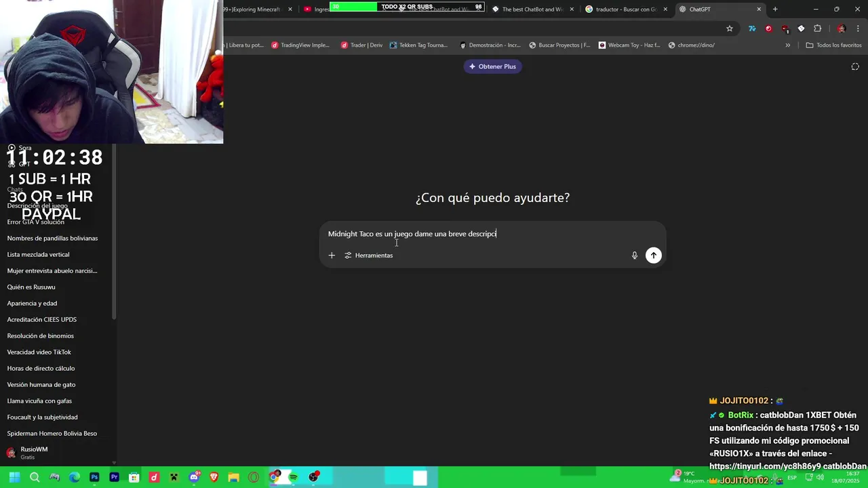This screenshot has width=868, height=488.
Task: Open the Chrome three-dot menu
Action: tap(858, 28)
